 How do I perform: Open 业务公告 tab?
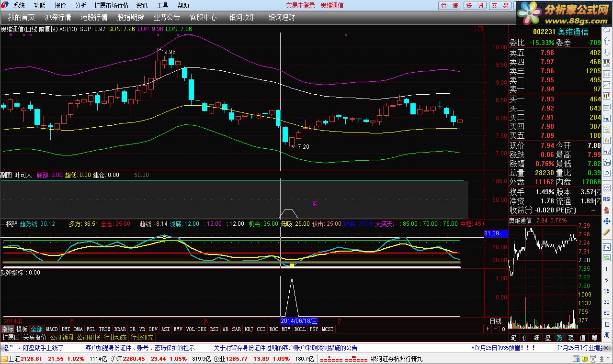167,17
